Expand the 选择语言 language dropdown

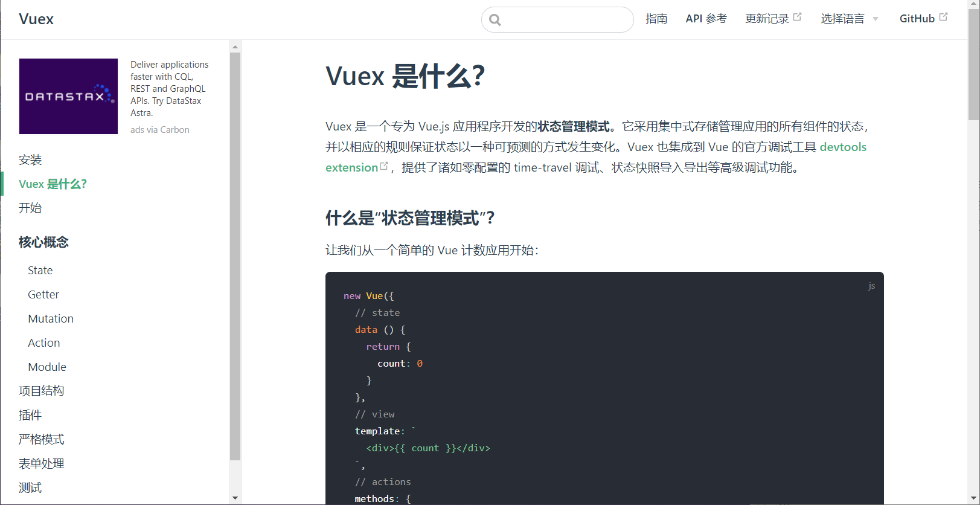(850, 19)
